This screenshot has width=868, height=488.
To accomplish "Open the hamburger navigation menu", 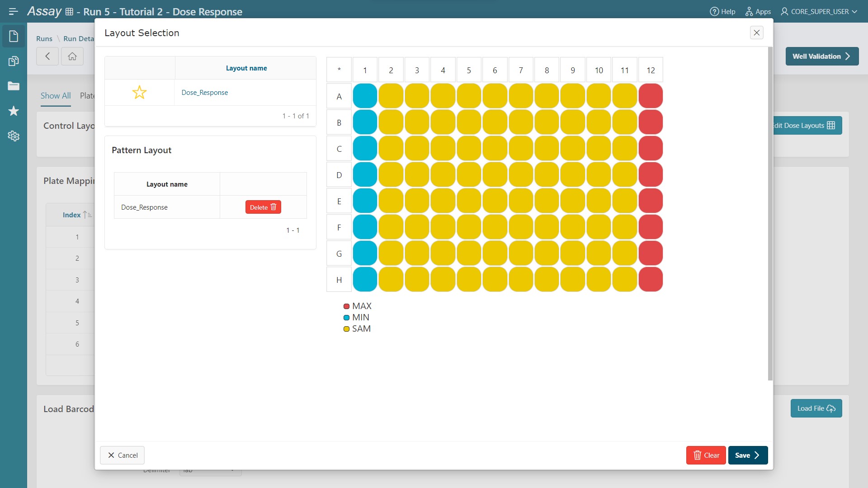I will (13, 11).
